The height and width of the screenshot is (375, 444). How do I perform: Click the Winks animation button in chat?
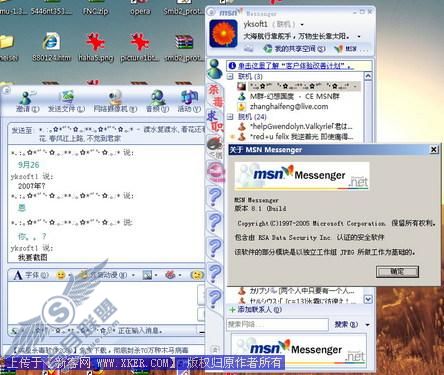click(x=104, y=275)
